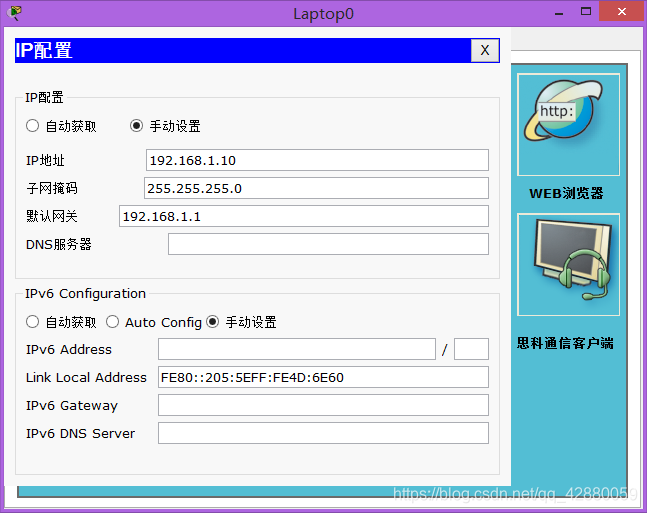The width and height of the screenshot is (647, 513).
Task: Click the IPv6 prefix length field after slash
Action: 471,349
